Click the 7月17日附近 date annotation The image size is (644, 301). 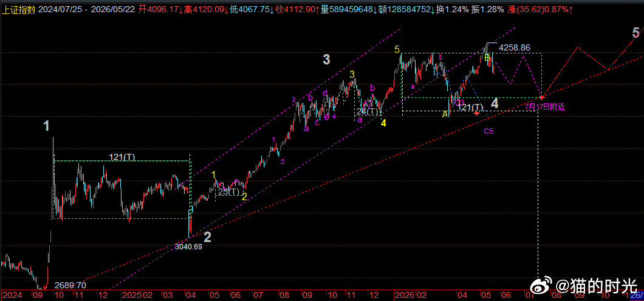point(546,107)
